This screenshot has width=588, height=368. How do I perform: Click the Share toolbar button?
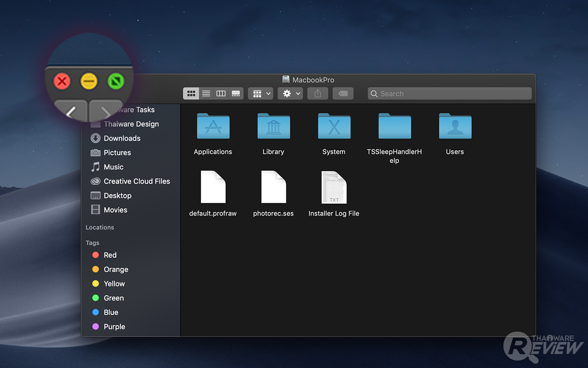coord(317,93)
